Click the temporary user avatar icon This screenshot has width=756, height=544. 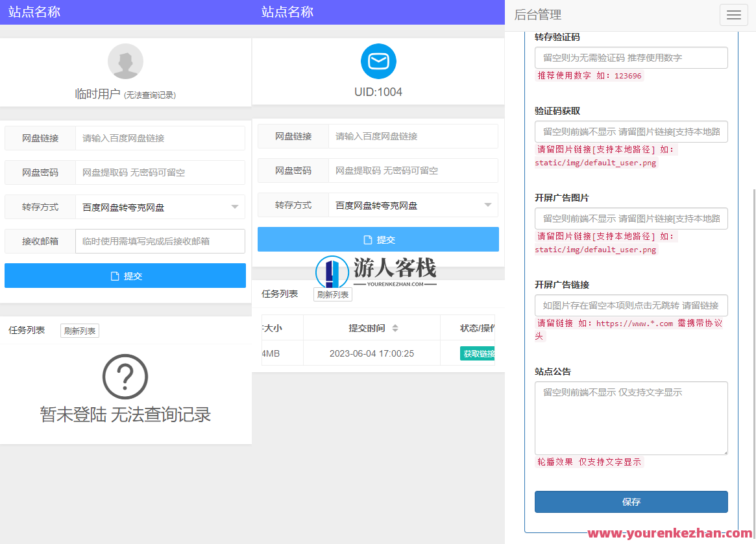coord(125,61)
